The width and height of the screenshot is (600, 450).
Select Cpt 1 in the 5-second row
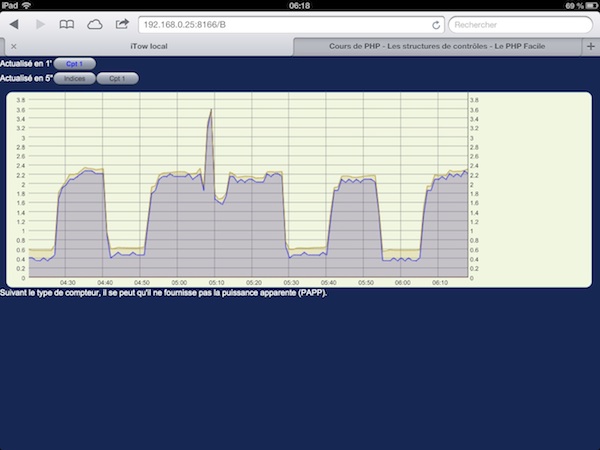click(x=117, y=77)
